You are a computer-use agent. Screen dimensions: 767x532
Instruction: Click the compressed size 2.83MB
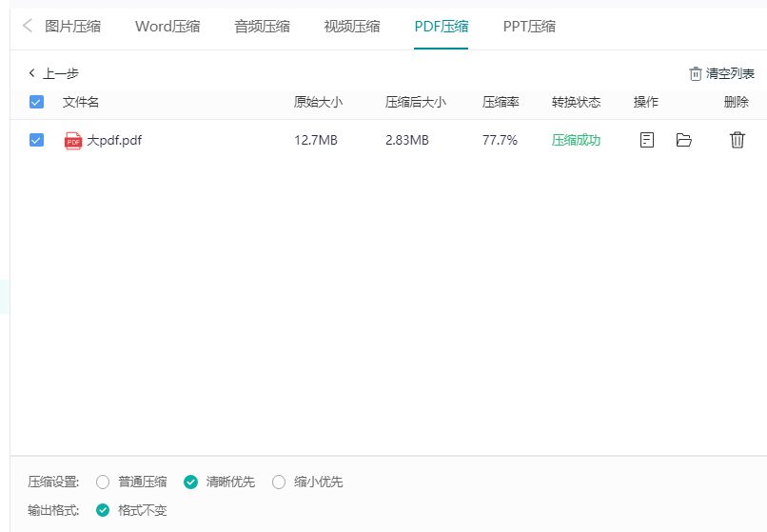click(407, 141)
